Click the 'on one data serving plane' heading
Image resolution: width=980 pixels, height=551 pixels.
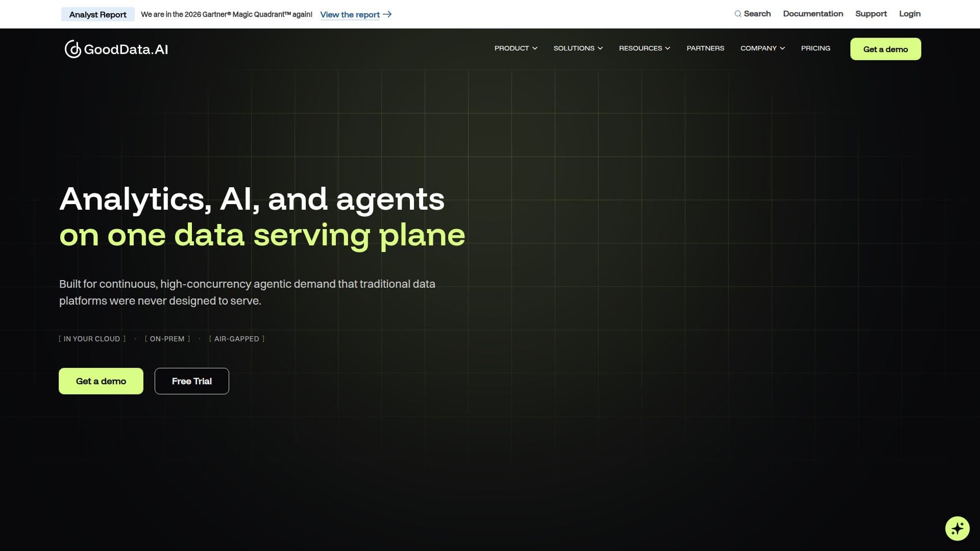[x=262, y=235]
